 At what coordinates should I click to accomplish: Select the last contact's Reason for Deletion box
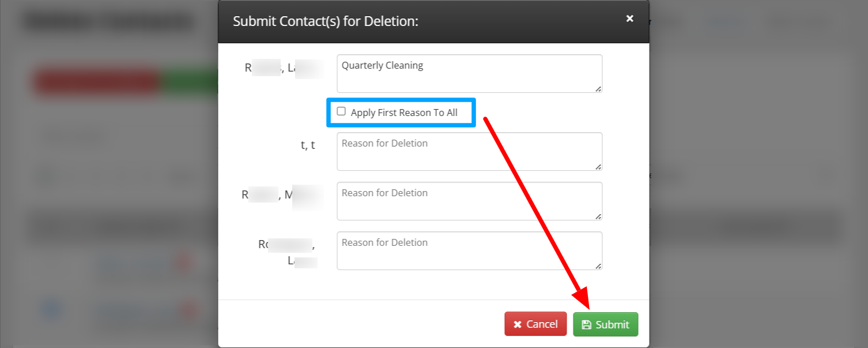click(470, 250)
